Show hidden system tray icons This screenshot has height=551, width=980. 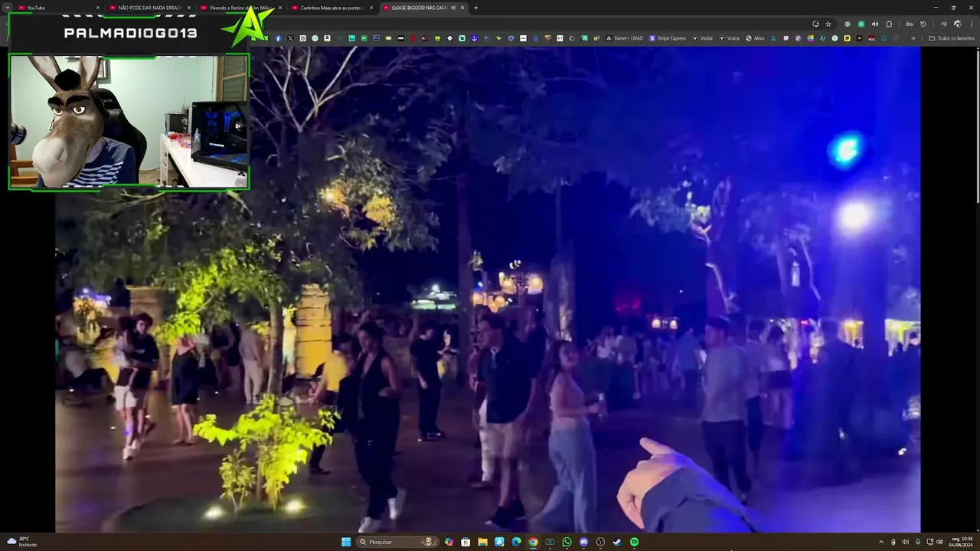(x=880, y=542)
